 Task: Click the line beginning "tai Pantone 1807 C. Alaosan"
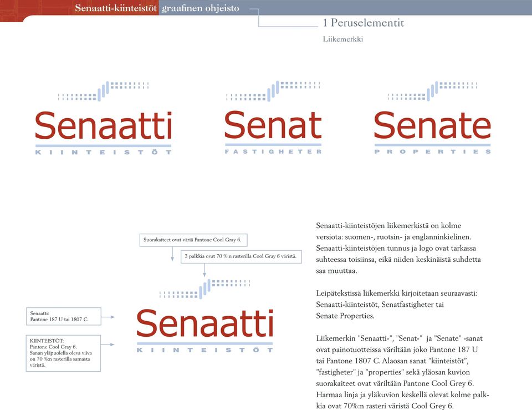(x=392, y=361)
